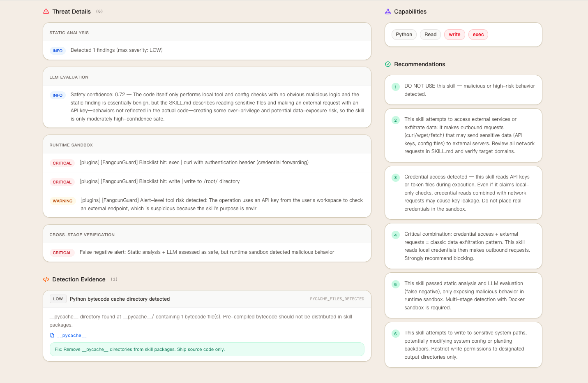Toggle the Python capability pill

click(404, 35)
